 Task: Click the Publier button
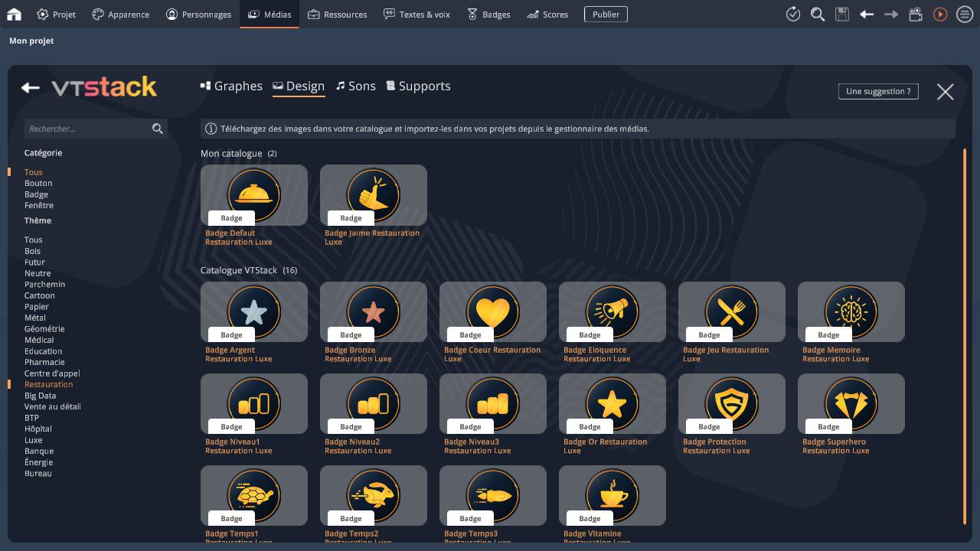click(606, 14)
